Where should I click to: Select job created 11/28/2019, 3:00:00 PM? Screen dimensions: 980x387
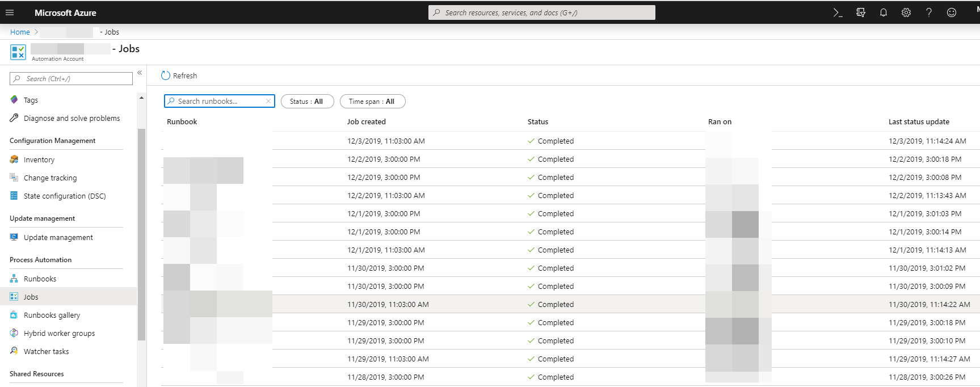pyautogui.click(x=386, y=377)
